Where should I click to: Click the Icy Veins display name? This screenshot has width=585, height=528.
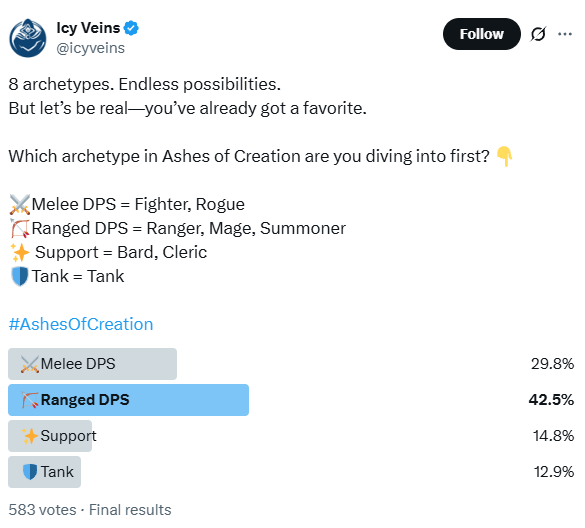88,28
